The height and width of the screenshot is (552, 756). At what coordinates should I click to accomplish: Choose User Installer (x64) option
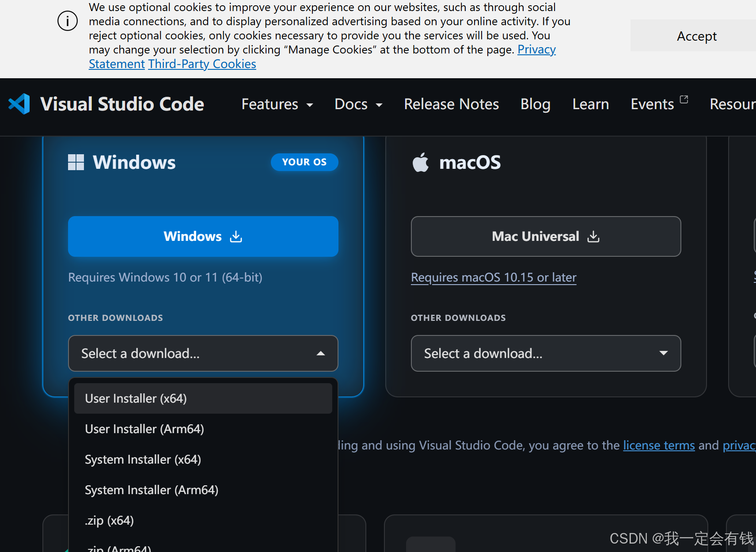tap(203, 399)
